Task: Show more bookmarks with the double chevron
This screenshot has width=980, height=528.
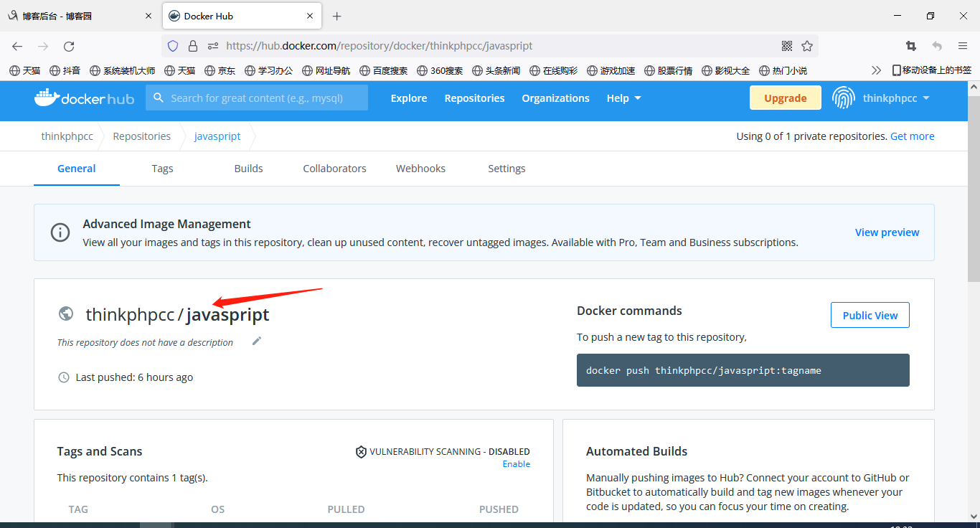Action: pyautogui.click(x=876, y=70)
